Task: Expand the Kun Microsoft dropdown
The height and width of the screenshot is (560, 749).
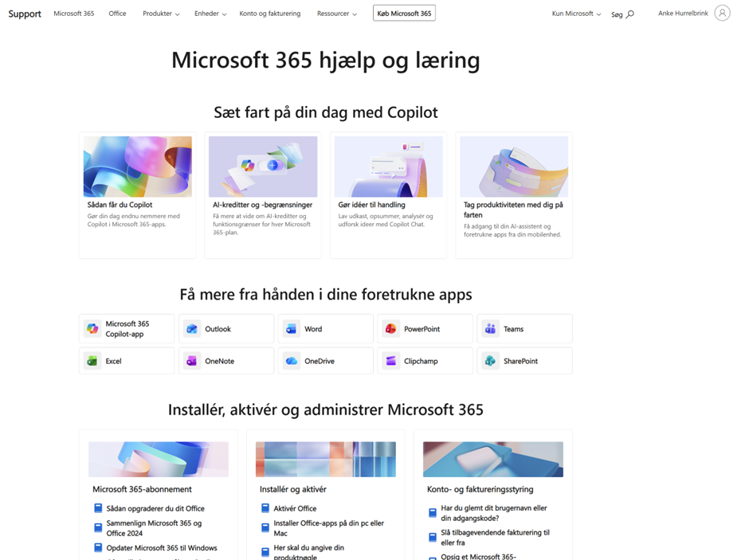Action: point(576,14)
